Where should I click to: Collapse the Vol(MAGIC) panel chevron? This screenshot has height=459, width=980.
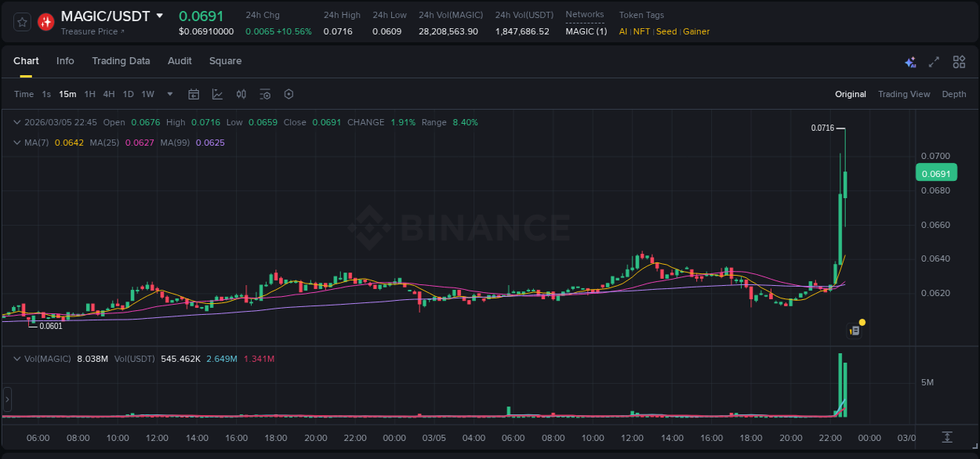(16, 357)
